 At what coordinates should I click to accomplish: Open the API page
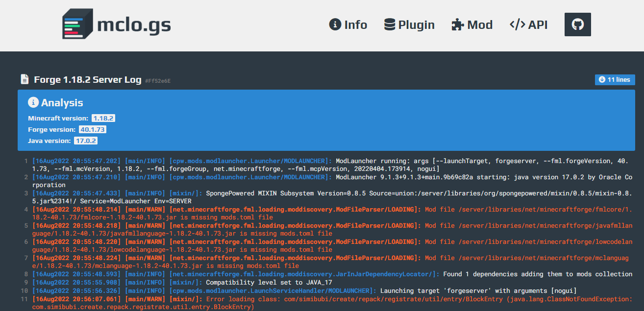coord(528,24)
